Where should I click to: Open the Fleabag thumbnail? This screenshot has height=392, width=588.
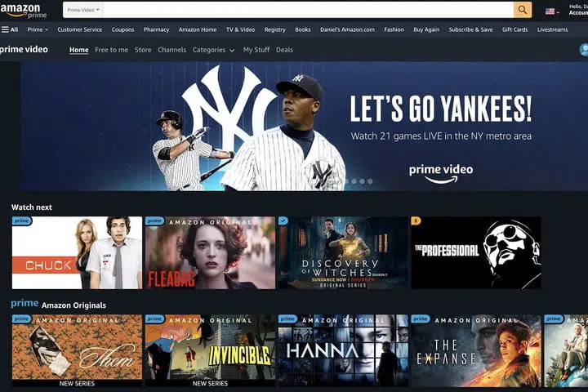point(210,253)
